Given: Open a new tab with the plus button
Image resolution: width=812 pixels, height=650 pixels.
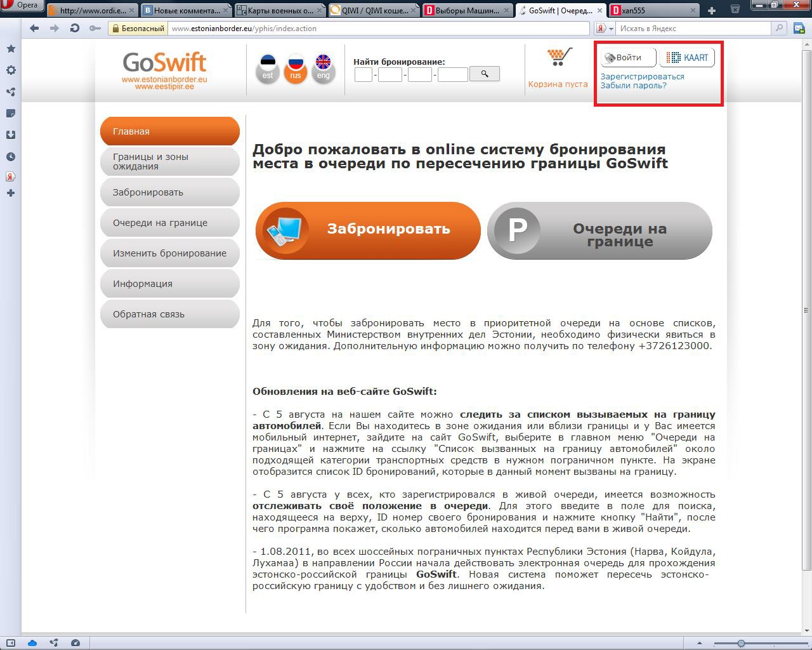Looking at the screenshot, I should (x=712, y=10).
